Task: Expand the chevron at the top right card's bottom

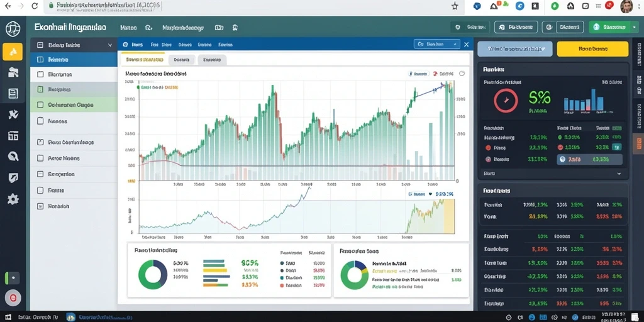Action: point(619,174)
